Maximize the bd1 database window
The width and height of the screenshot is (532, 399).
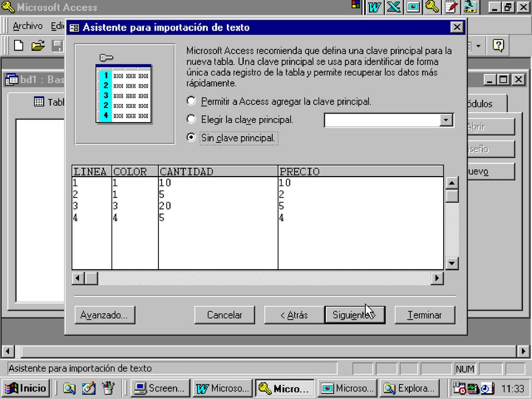503,79
